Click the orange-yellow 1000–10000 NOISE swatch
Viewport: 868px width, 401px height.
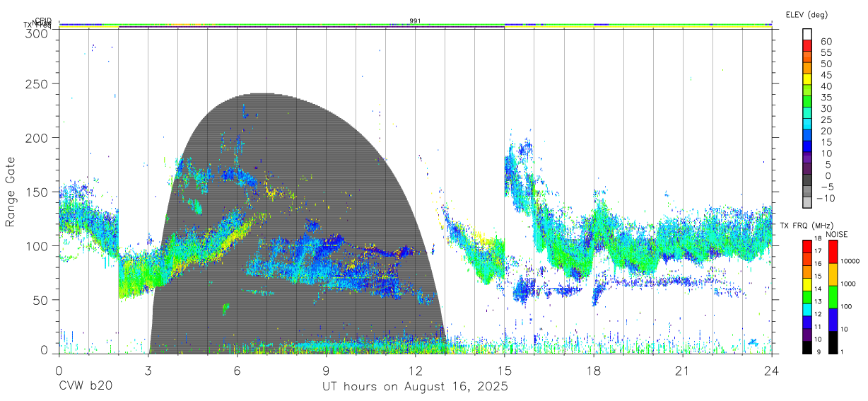point(832,274)
